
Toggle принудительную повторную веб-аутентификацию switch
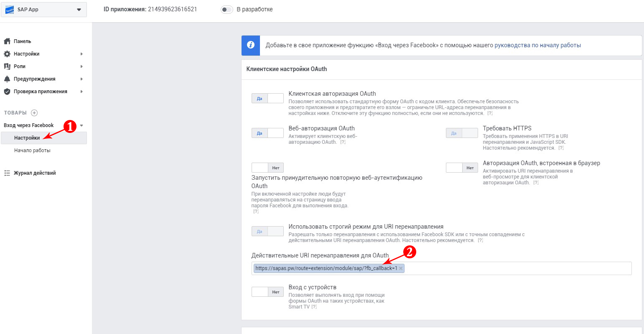click(x=267, y=168)
